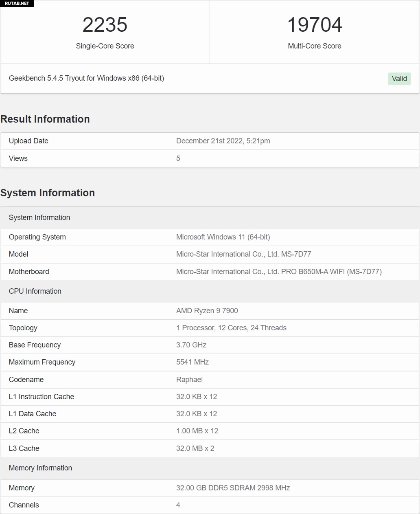Select the 2235 single-core score number
The width and height of the screenshot is (420, 514).
[105, 25]
